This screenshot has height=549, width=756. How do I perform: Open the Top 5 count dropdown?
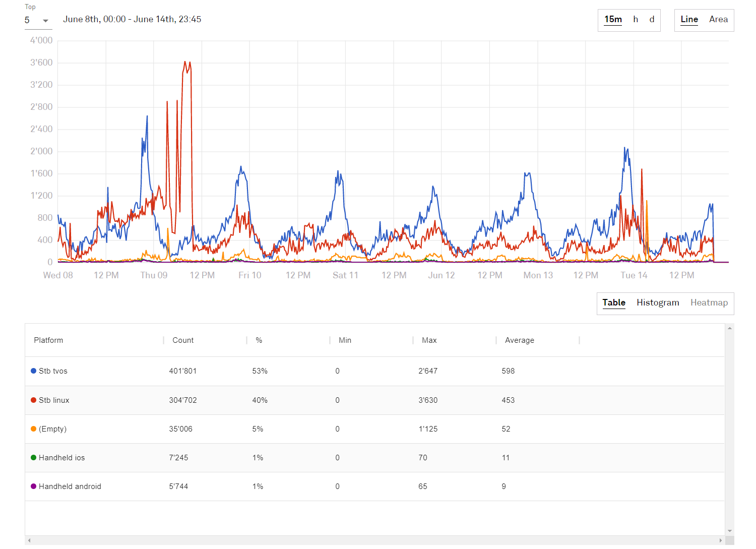coord(38,20)
